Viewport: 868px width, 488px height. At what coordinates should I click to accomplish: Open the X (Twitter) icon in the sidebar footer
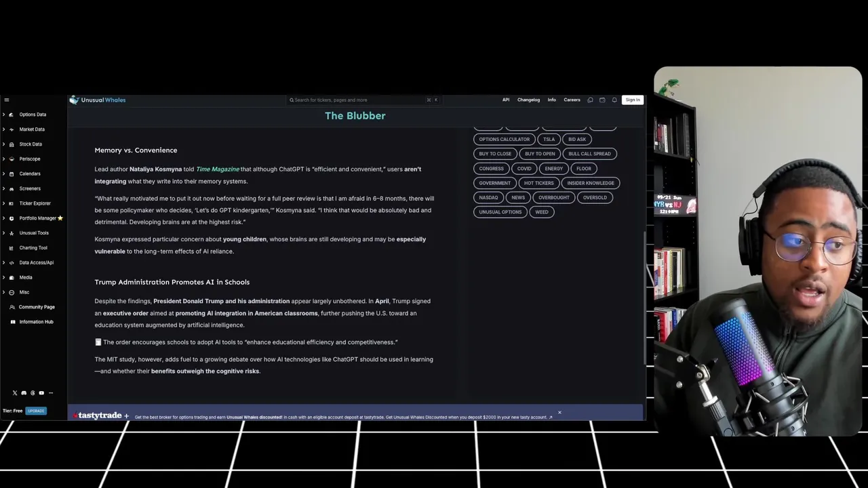pos(15,393)
